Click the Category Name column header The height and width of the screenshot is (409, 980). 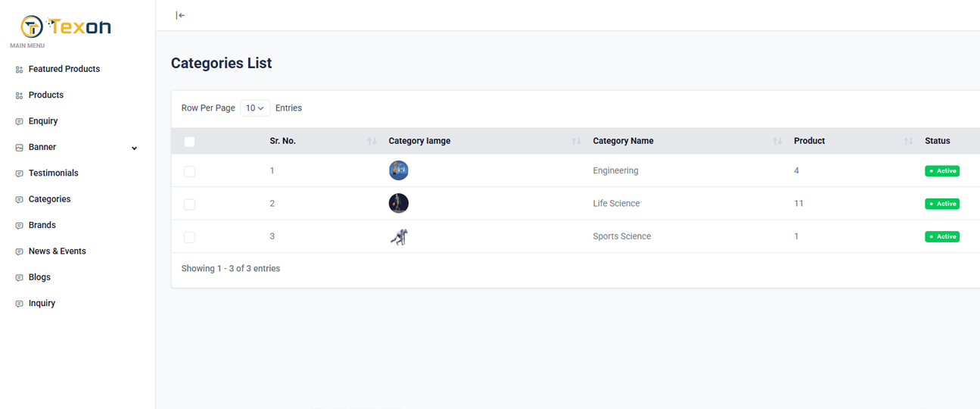point(624,141)
